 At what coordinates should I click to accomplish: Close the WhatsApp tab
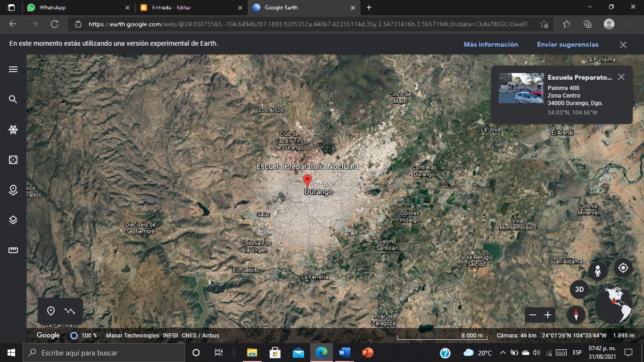[127, 8]
